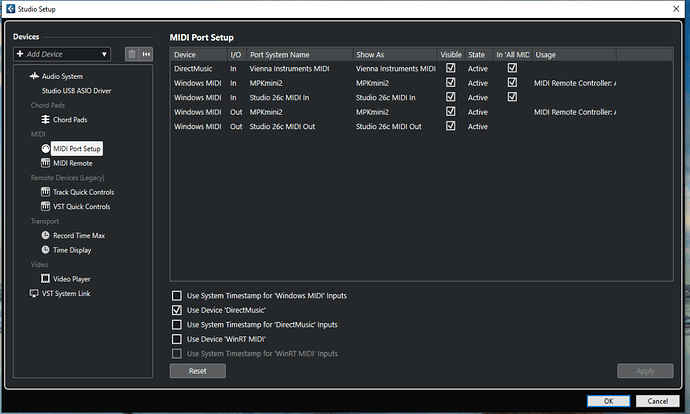The image size is (690, 414).
Task: Click DirectMusic device cell
Action: pos(193,69)
